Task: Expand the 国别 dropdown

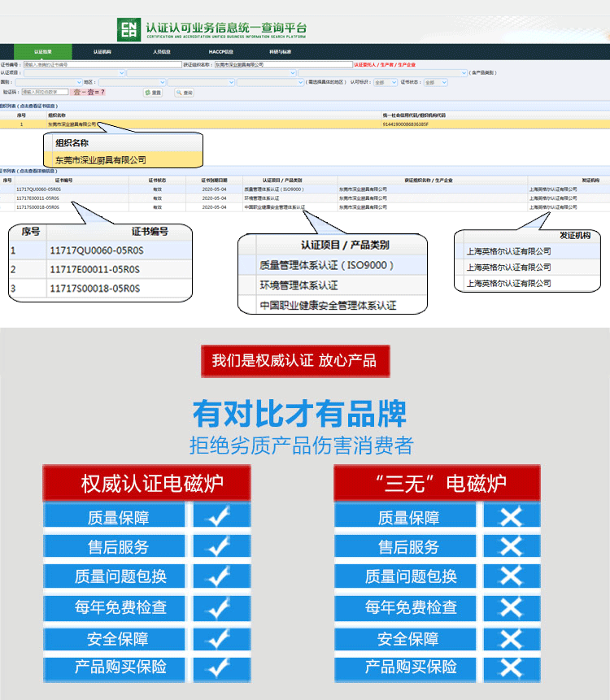Action: 49,82
